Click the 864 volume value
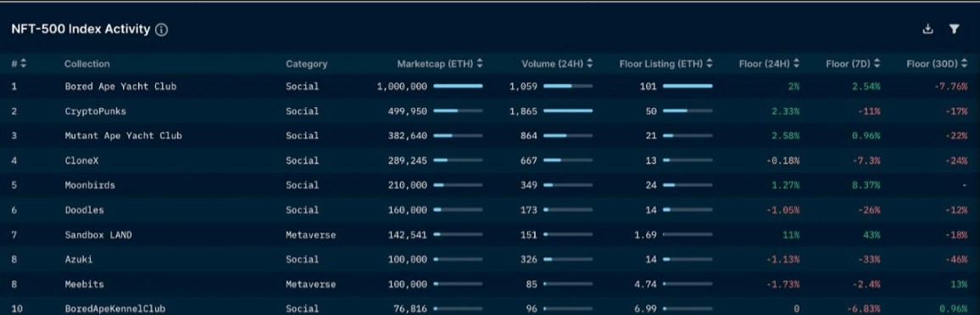The image size is (980, 315). coord(529,135)
